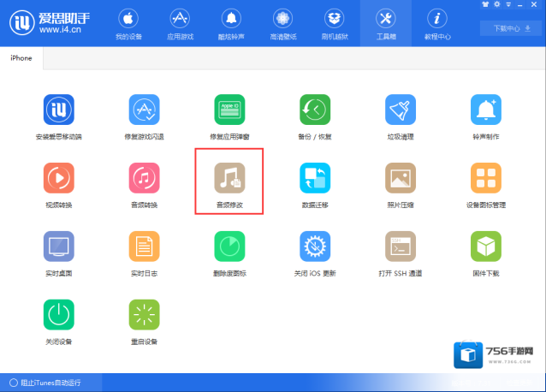The image size is (546, 392).
Task: Open the 垃圾清理 junk cleanup tool
Action: (x=401, y=110)
